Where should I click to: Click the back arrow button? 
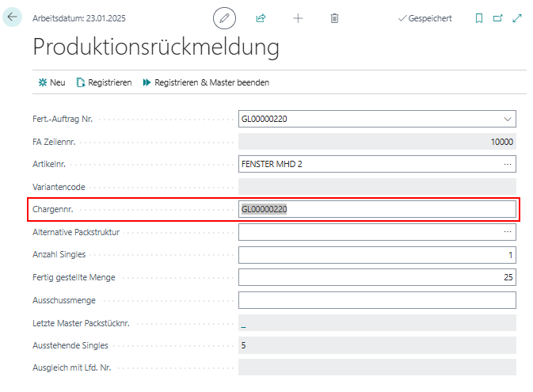click(x=13, y=17)
